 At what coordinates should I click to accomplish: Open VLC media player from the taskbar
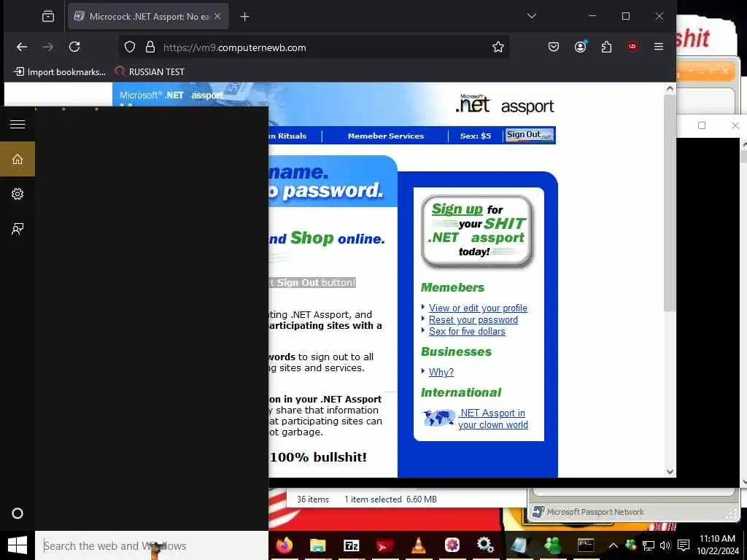point(418,545)
